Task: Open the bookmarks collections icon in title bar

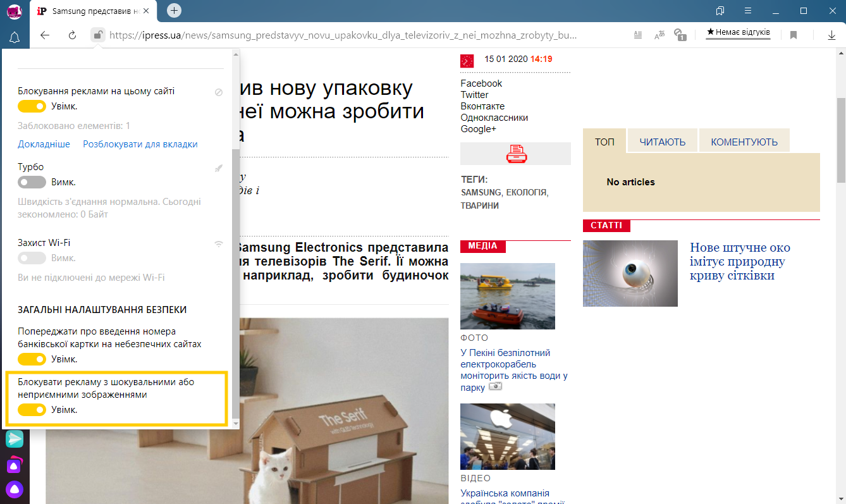Action: (720, 11)
